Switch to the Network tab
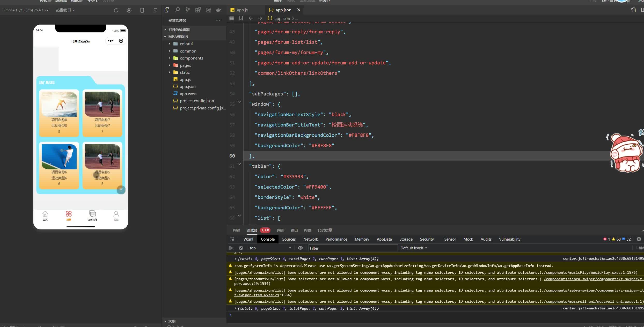 click(x=310, y=239)
